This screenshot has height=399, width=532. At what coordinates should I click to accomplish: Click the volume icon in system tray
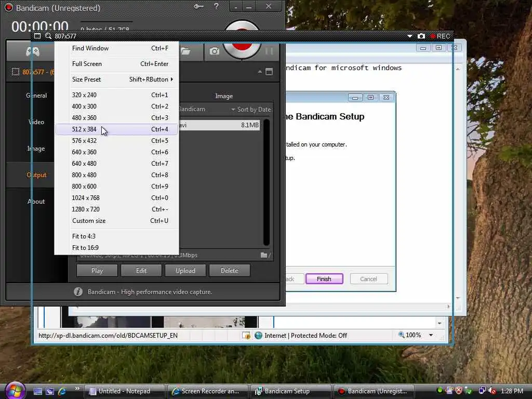(x=492, y=391)
